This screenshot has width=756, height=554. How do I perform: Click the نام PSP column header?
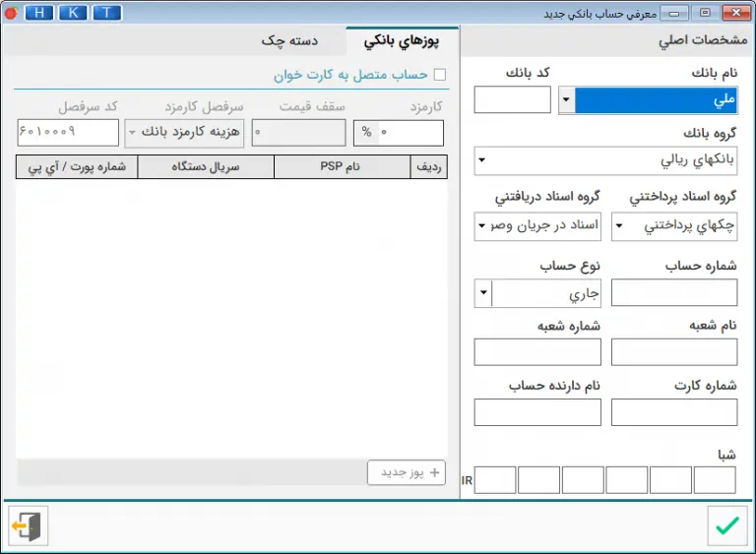point(341,167)
